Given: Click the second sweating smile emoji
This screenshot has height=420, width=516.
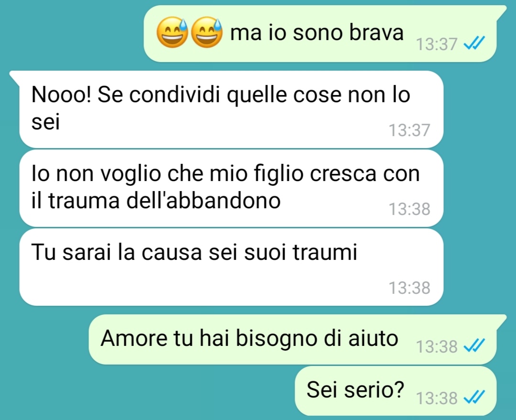Looking at the screenshot, I should click(207, 32).
